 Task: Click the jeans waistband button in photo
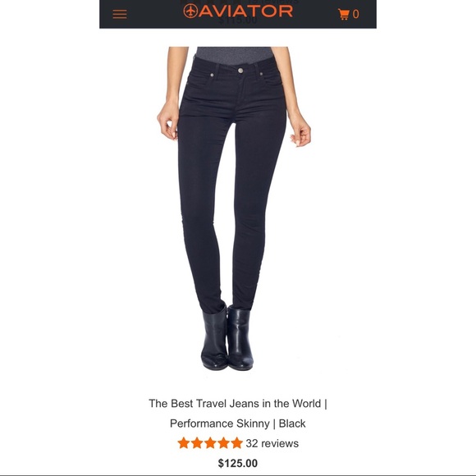click(x=240, y=71)
